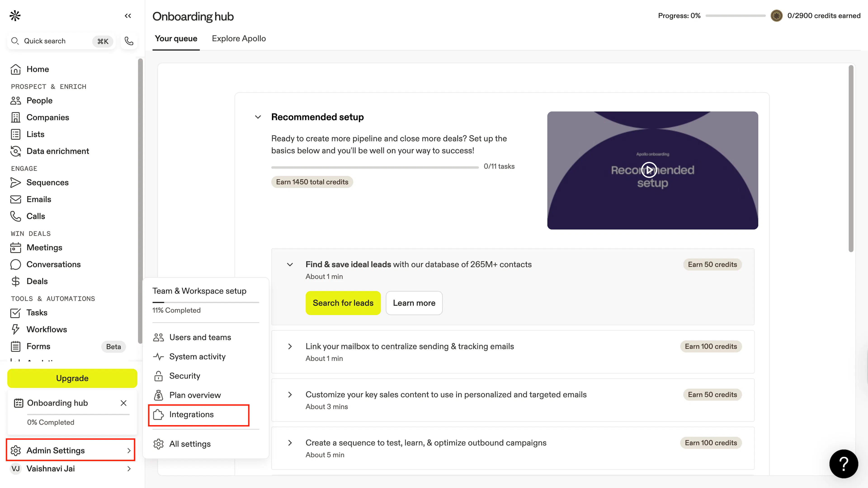Collapse the sidebar with double-chevron icon
The height and width of the screenshot is (488, 868).
pyautogui.click(x=128, y=16)
